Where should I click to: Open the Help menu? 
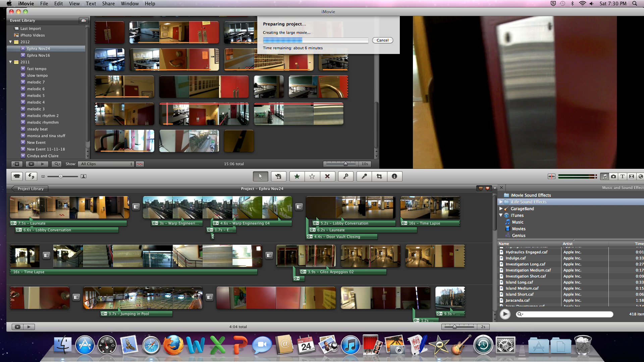pos(150,3)
